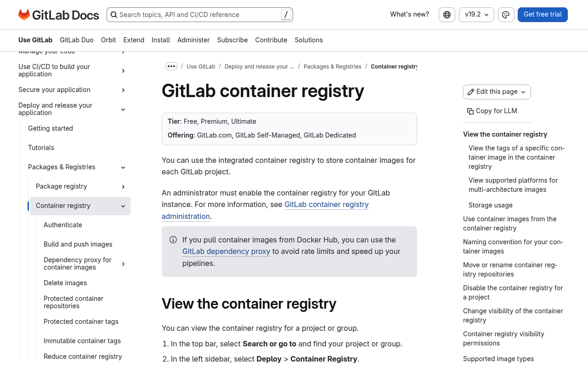Click the search magnifier icon
The height and width of the screenshot is (368, 588).
[x=113, y=15]
